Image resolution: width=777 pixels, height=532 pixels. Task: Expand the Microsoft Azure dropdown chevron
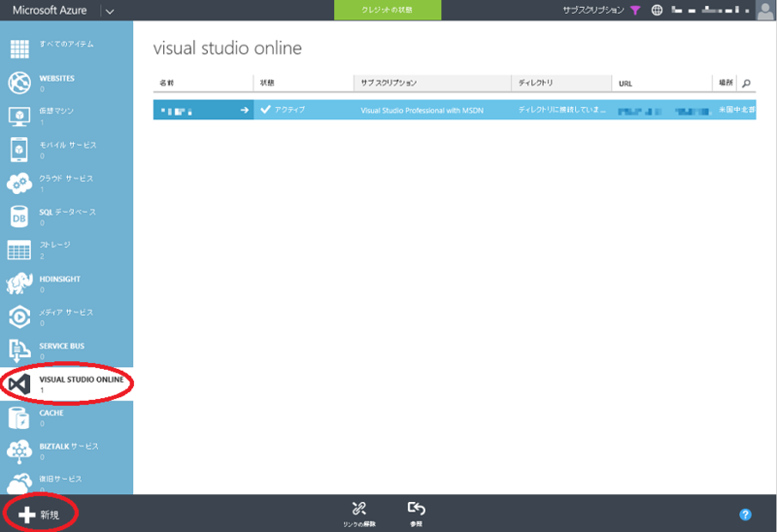point(110,11)
